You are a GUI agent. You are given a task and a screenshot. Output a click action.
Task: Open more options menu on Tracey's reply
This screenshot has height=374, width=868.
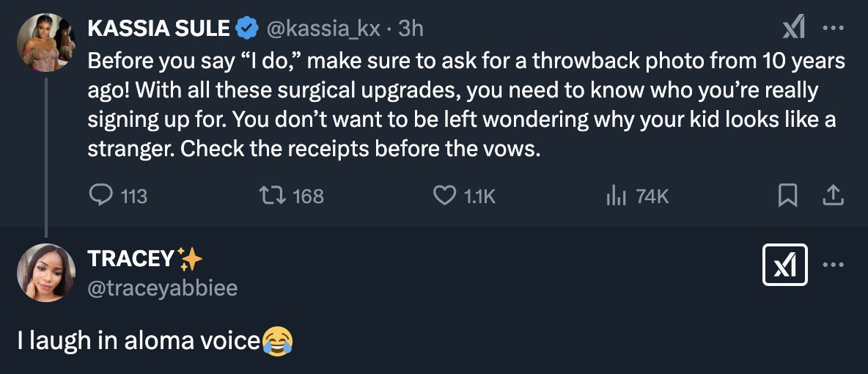pyautogui.click(x=833, y=264)
